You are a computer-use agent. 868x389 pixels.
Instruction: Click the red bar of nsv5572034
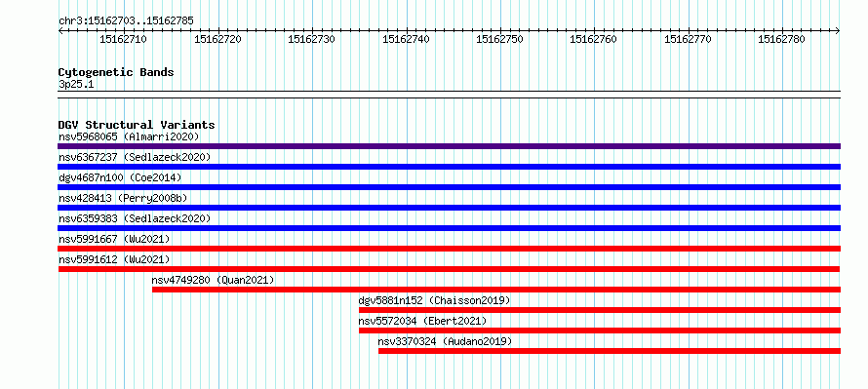[600, 331]
